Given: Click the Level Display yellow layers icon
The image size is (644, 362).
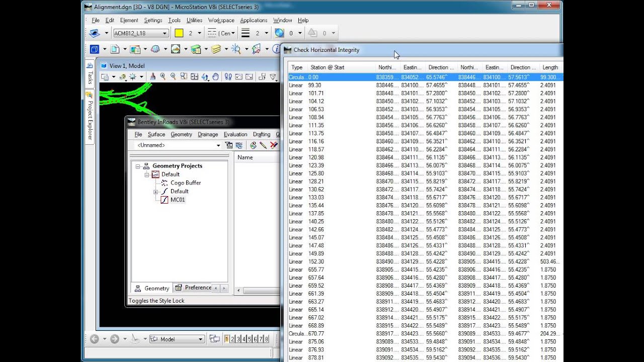Looking at the screenshot, I should coord(216,49).
